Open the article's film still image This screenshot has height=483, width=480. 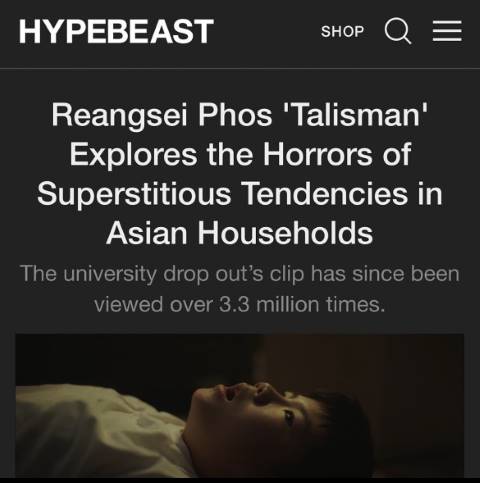240,405
